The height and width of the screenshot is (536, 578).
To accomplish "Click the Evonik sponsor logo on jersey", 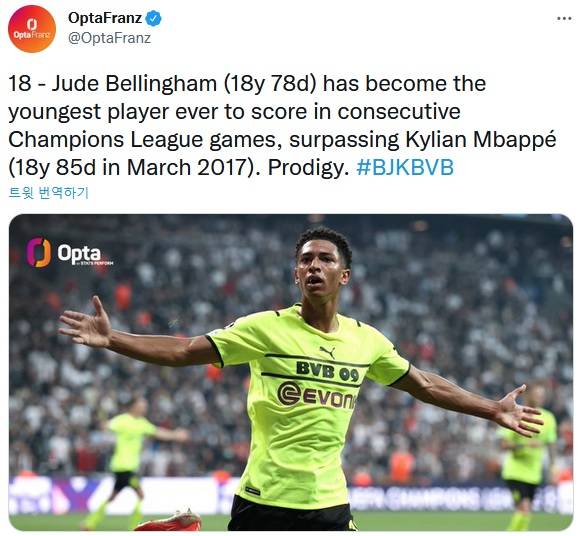I will 317,395.
